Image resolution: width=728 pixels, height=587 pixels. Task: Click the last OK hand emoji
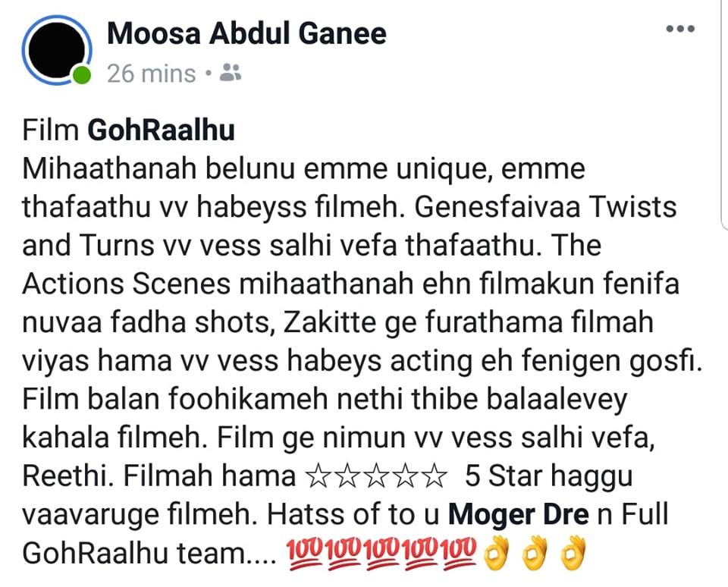click(x=573, y=553)
